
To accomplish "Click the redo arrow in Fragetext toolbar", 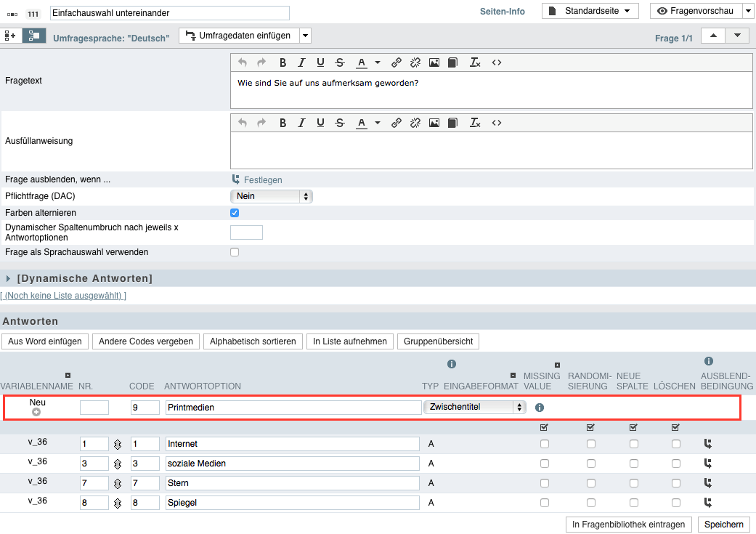I will tap(261, 62).
